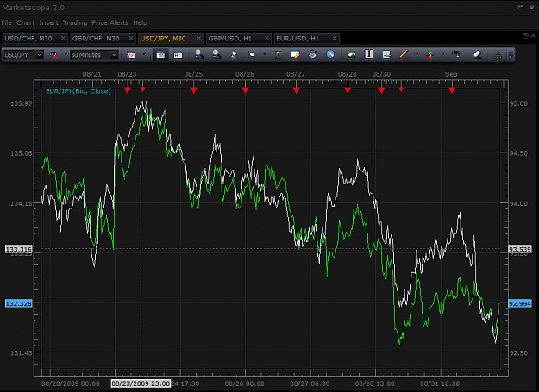Click the red marker under 08/28 date
The image size is (539, 392).
[348, 90]
